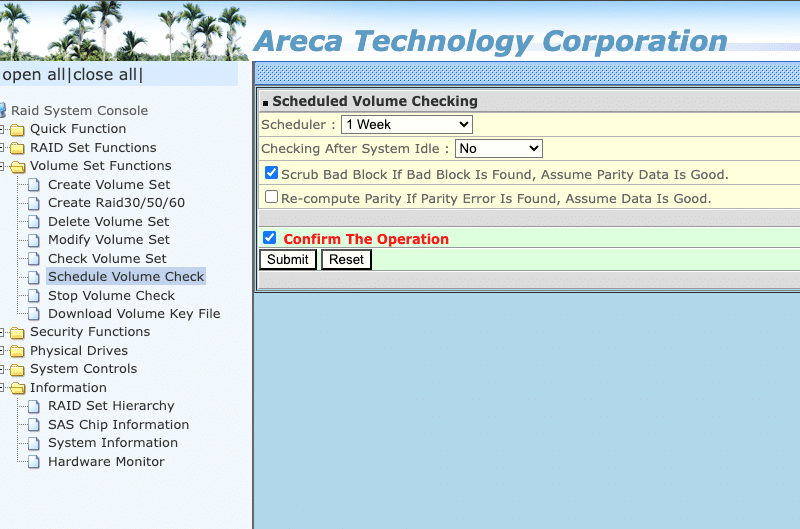Open the Checking After System Idle dropdown
Viewport: 800px width, 529px height.
coord(498,148)
